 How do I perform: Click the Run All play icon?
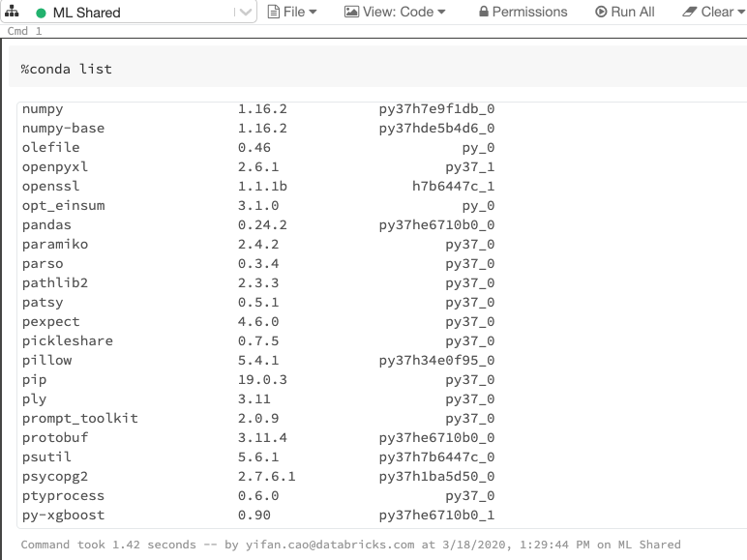pyautogui.click(x=601, y=12)
